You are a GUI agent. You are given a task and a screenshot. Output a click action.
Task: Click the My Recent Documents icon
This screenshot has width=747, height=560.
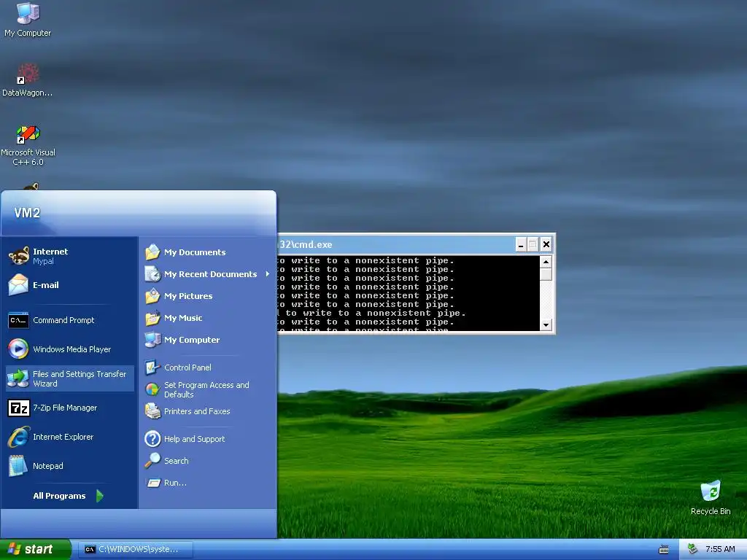pyautogui.click(x=152, y=274)
